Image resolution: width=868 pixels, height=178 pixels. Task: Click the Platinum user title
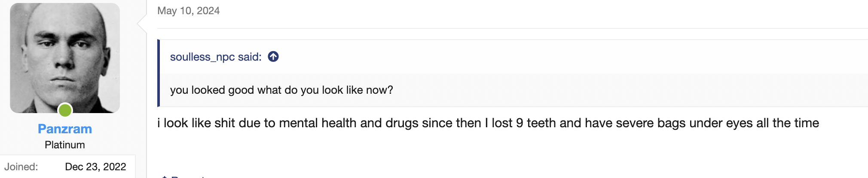click(x=65, y=145)
